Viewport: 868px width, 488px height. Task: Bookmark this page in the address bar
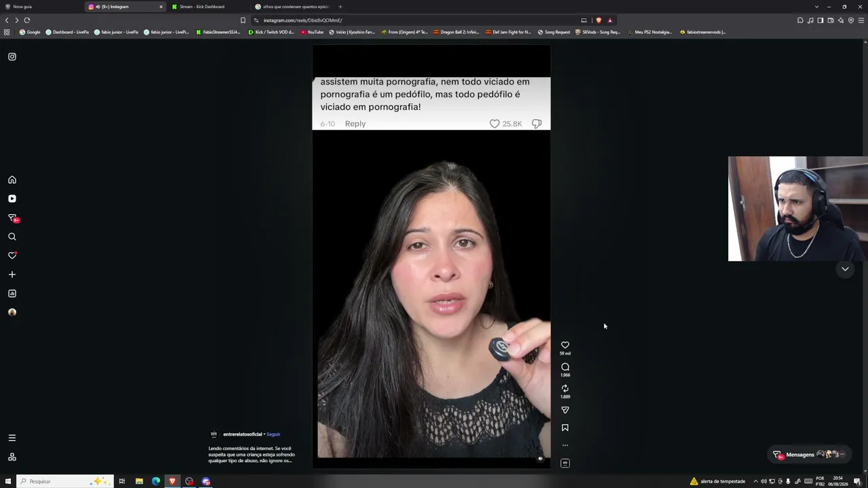point(243,20)
